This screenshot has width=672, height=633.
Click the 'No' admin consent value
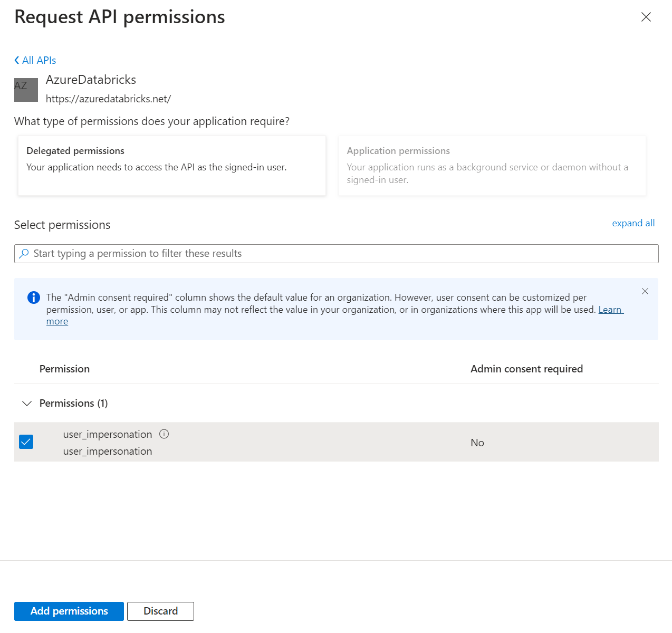tap(477, 443)
